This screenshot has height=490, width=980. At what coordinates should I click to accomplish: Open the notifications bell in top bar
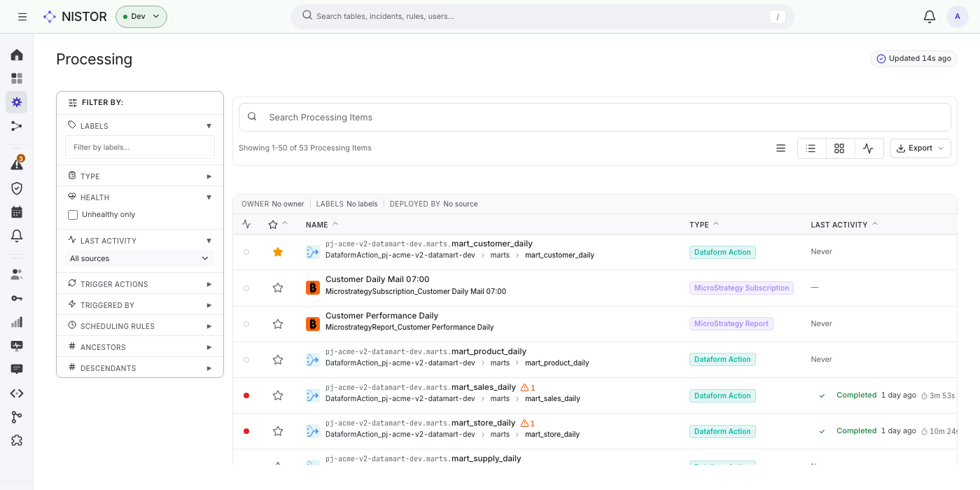coord(930,17)
